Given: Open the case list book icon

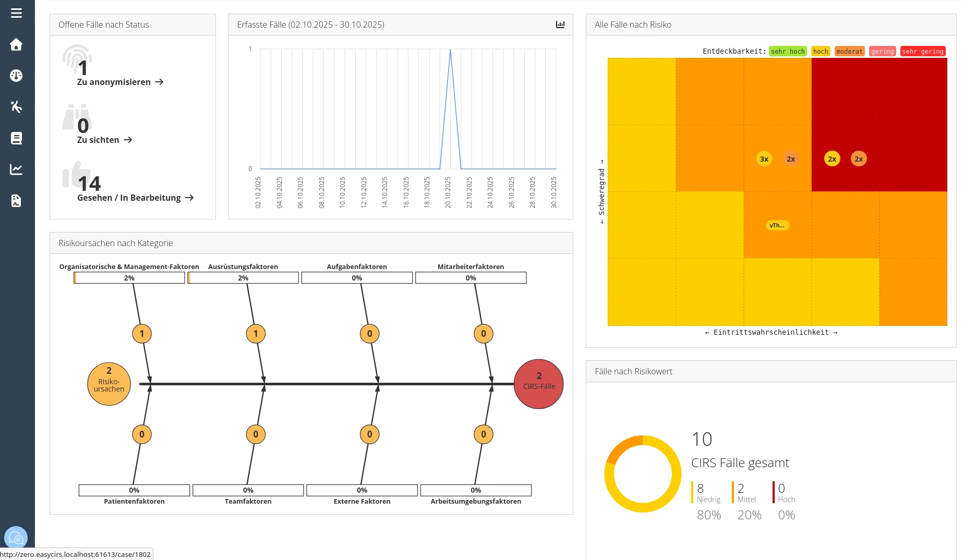Looking at the screenshot, I should coord(17,138).
